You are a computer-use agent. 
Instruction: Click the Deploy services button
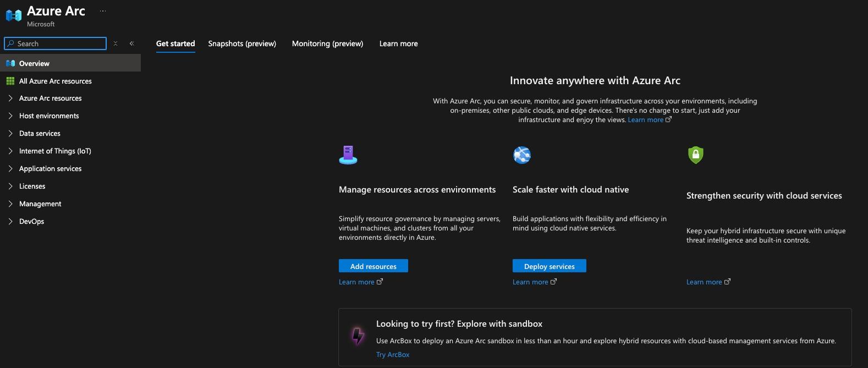tap(550, 266)
